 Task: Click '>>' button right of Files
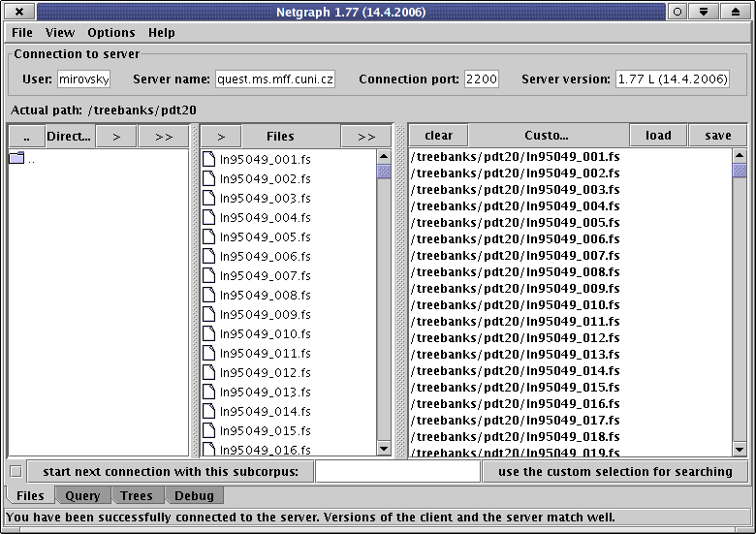(x=366, y=137)
